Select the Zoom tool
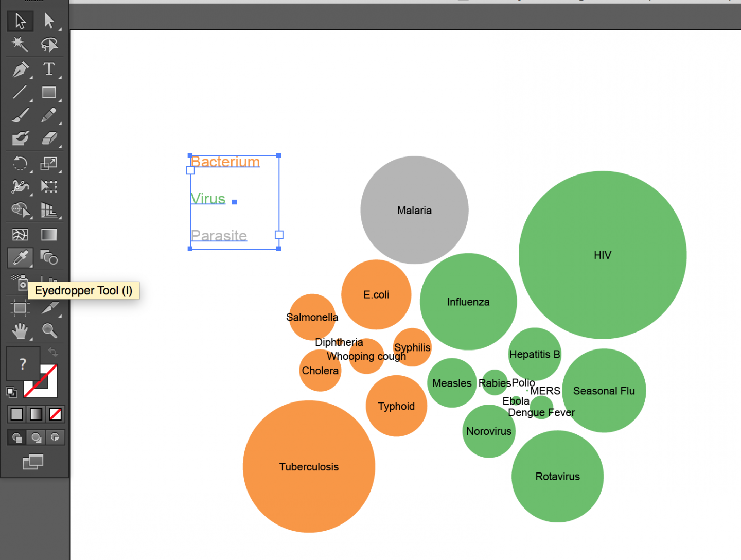 tap(50, 331)
